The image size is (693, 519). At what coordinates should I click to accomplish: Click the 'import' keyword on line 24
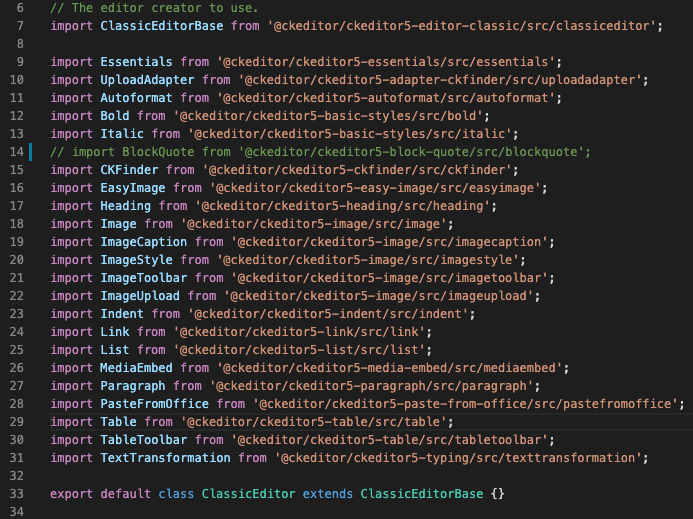click(72, 332)
